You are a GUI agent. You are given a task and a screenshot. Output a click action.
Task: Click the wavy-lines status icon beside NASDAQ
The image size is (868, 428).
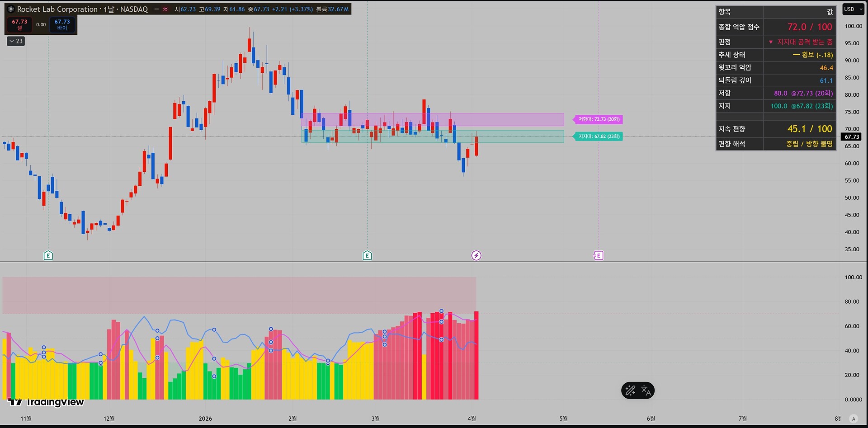(165, 9)
